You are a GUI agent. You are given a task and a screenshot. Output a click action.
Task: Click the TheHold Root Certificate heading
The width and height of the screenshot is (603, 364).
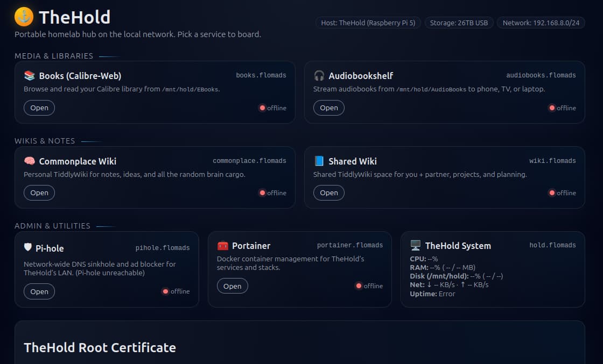coord(100,347)
